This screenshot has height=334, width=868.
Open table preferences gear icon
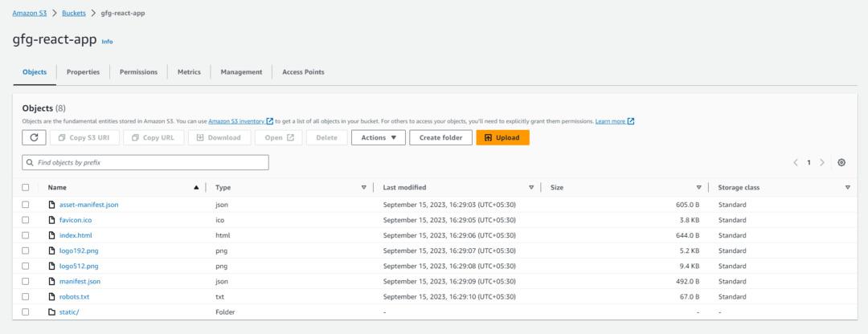pyautogui.click(x=841, y=162)
